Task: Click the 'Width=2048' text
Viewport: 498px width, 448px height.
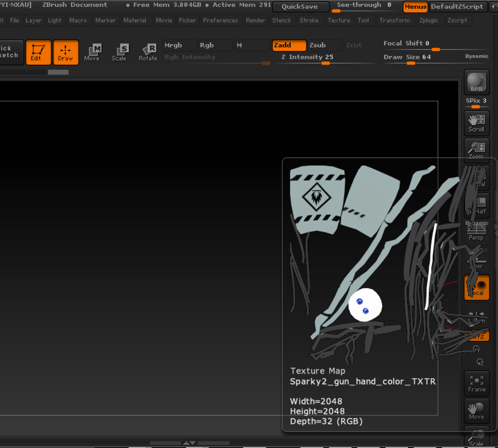Action: click(316, 401)
